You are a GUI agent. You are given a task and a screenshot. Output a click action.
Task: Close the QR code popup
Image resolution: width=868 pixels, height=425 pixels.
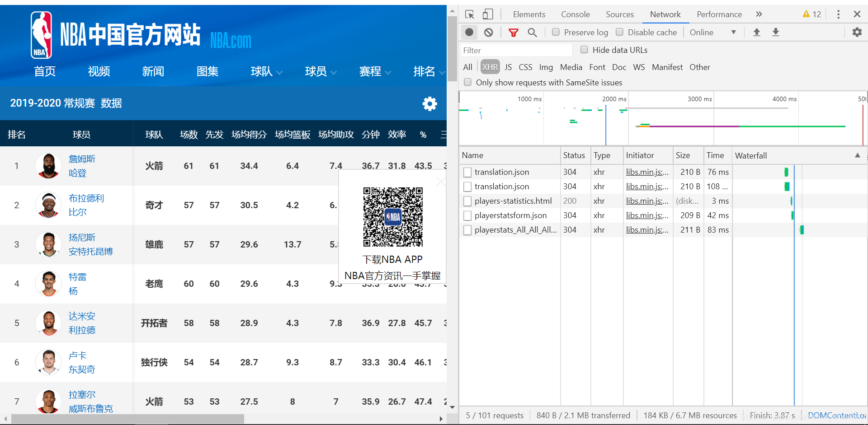[440, 182]
